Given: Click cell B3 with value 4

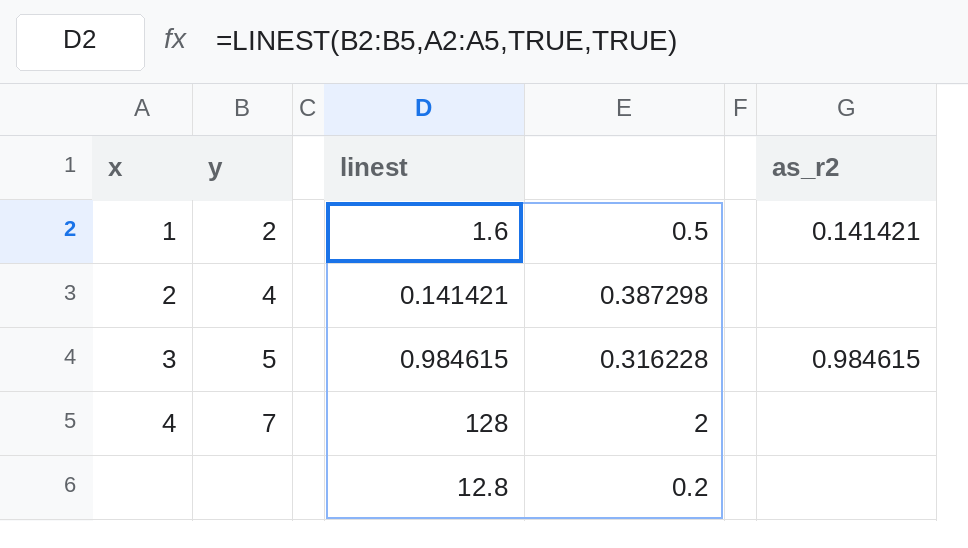Looking at the screenshot, I should click(x=243, y=296).
